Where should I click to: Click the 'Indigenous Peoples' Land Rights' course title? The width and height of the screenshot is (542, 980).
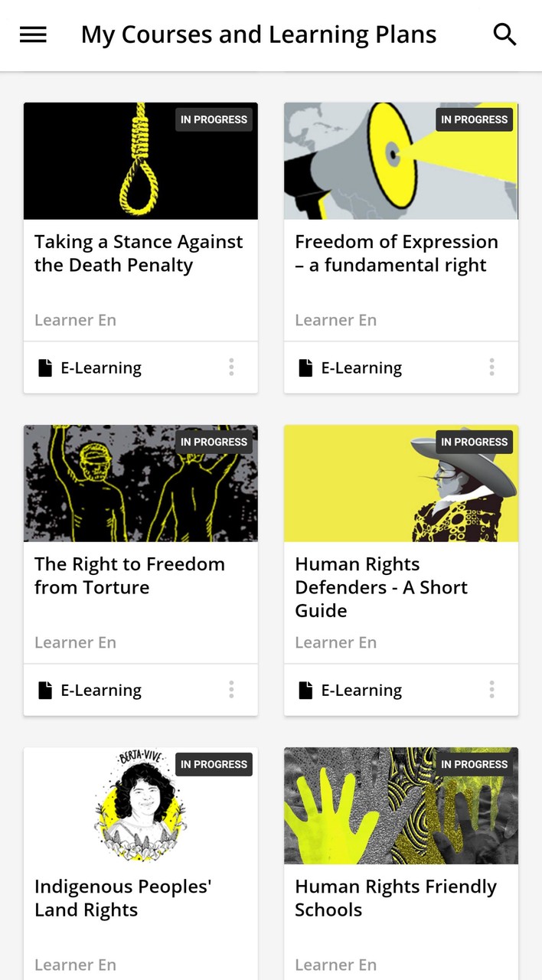pos(122,897)
